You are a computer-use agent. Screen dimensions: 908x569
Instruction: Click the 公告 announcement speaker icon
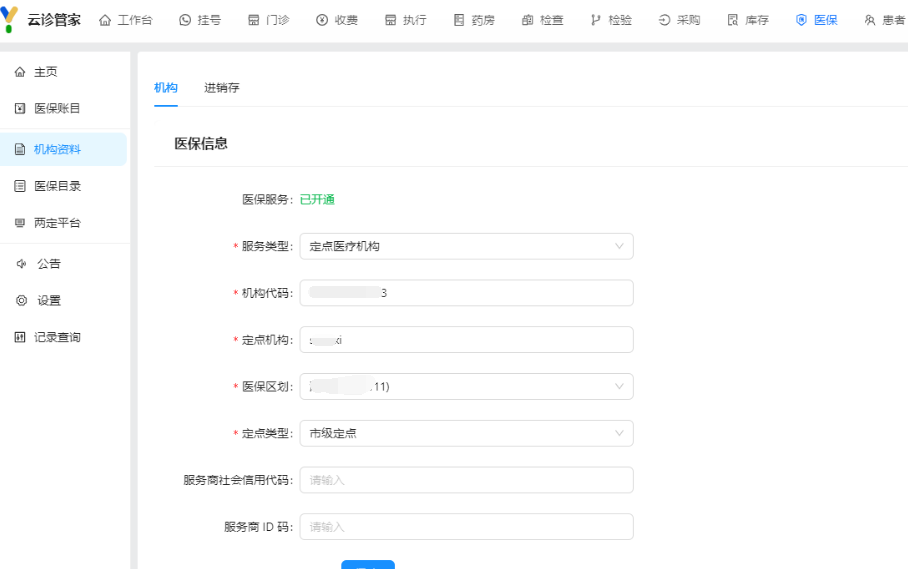pyautogui.click(x=21, y=264)
